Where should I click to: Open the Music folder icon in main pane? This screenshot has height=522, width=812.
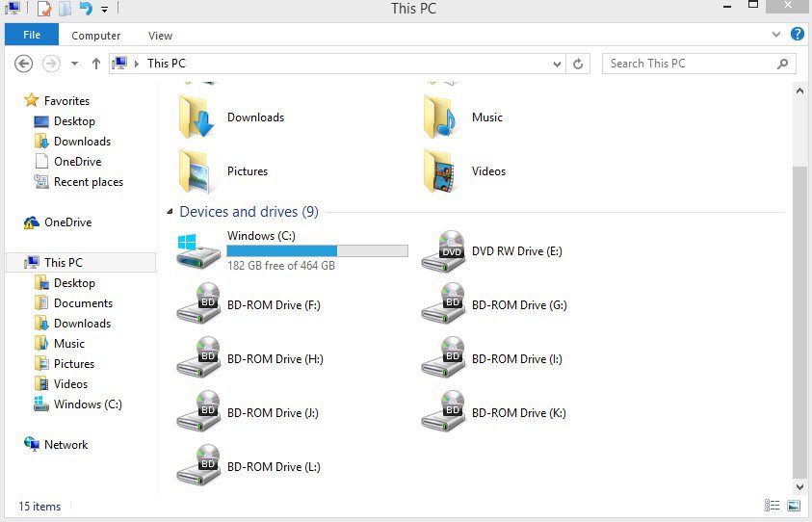440,117
